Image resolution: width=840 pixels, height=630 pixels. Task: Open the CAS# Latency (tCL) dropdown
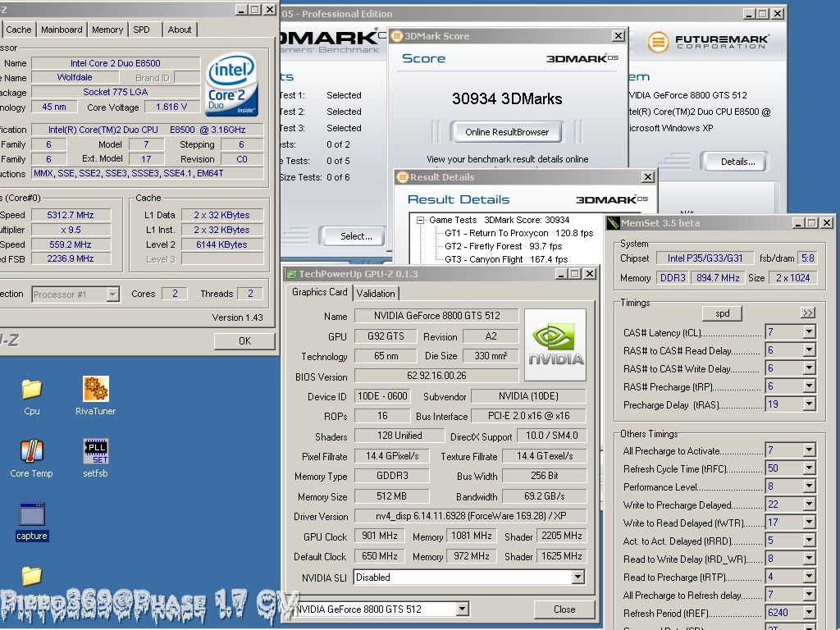[809, 332]
